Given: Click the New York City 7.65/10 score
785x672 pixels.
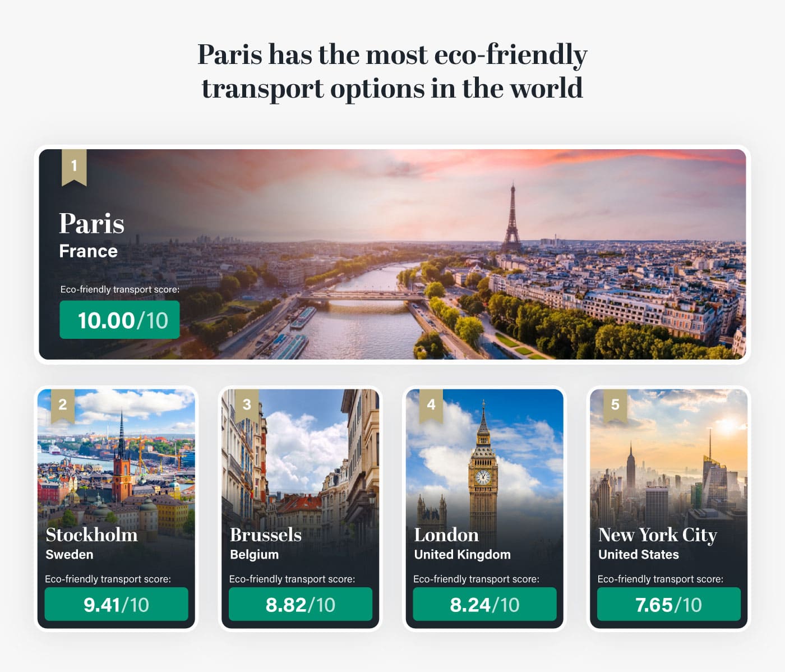Looking at the screenshot, I should click(668, 604).
